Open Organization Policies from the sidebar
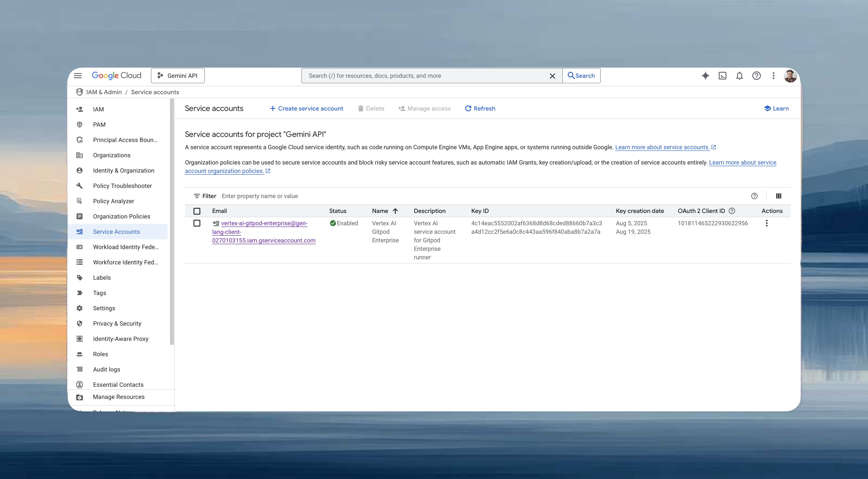The height and width of the screenshot is (479, 868). (122, 216)
